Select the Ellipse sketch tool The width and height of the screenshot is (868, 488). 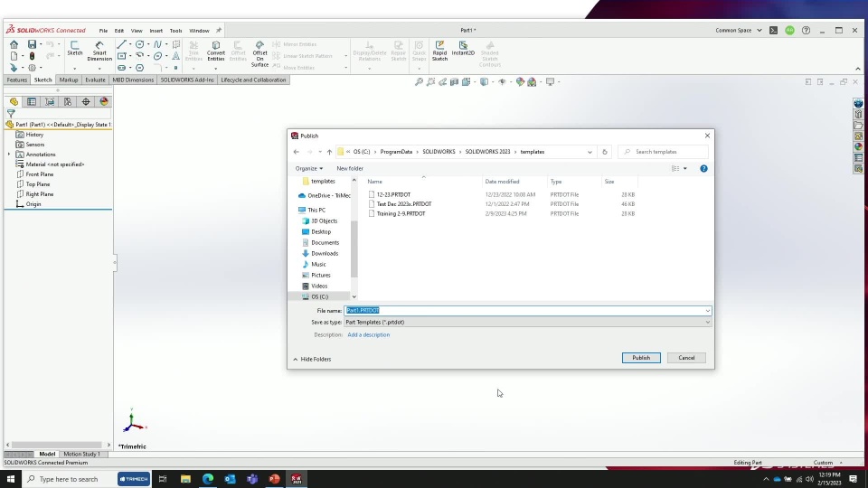tap(157, 56)
